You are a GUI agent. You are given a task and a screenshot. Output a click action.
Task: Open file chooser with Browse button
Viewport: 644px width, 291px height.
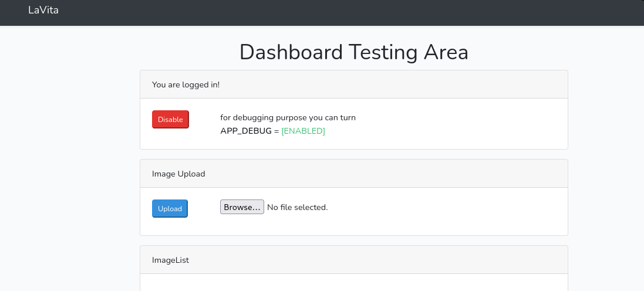[x=242, y=207]
